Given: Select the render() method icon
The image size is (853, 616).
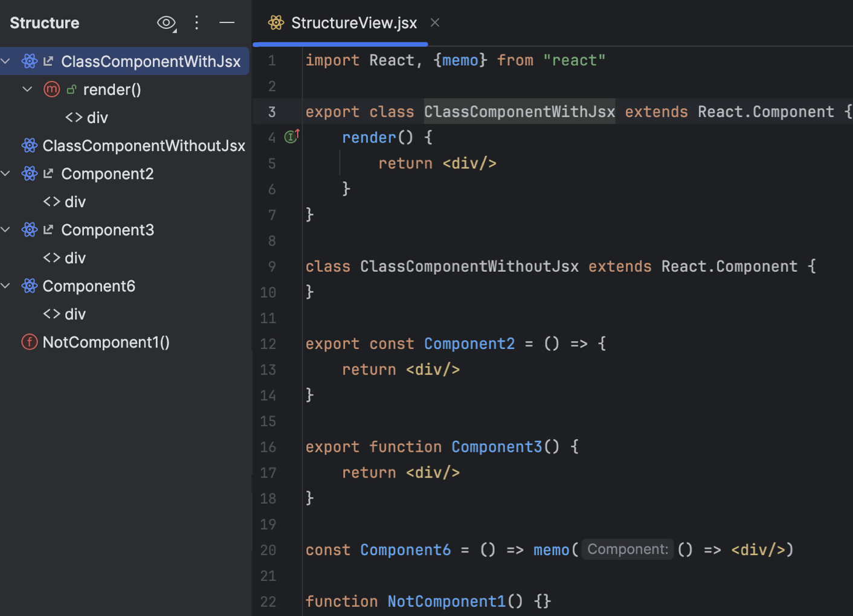Looking at the screenshot, I should 51,89.
